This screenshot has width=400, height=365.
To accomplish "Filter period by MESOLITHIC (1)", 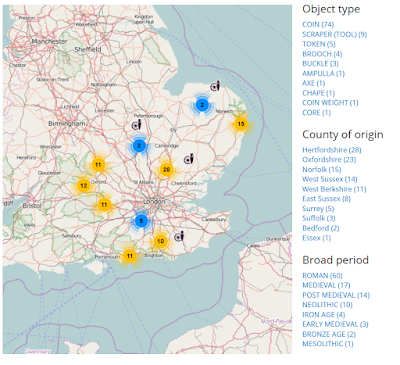I will click(x=328, y=344).
